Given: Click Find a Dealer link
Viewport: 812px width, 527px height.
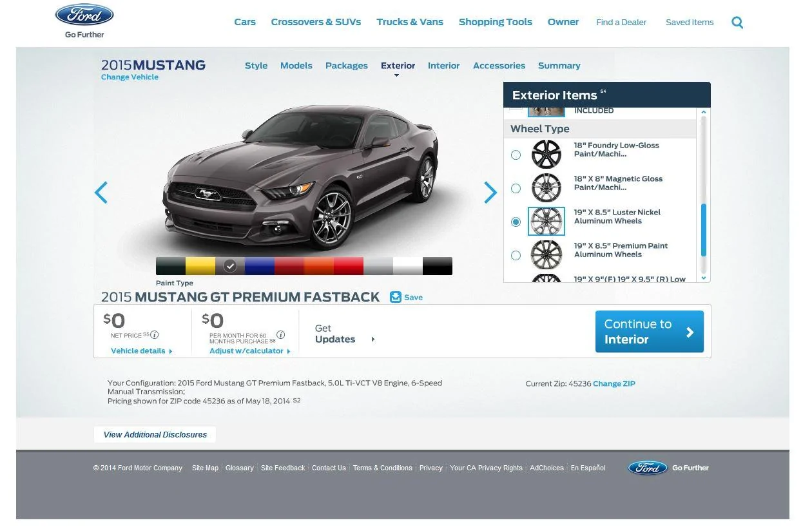Looking at the screenshot, I should tap(621, 23).
